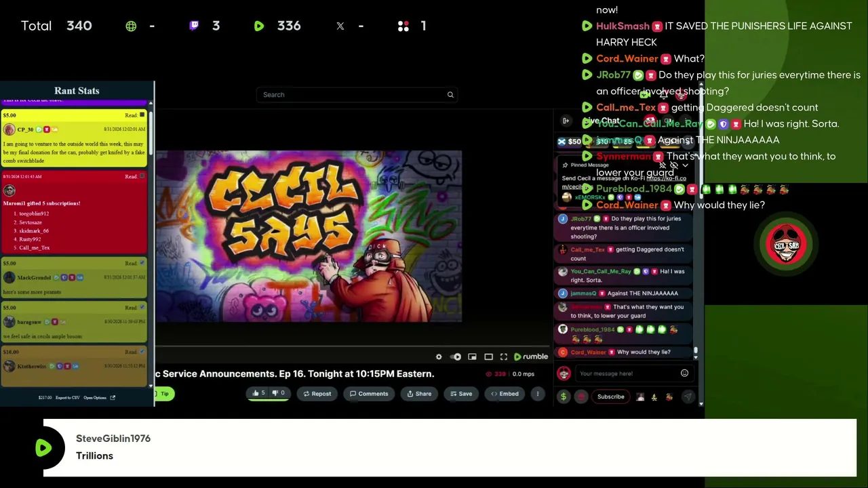The image size is (868, 488).
Task: Click the JRob77 avatar in live chat
Action: [x=562, y=219]
